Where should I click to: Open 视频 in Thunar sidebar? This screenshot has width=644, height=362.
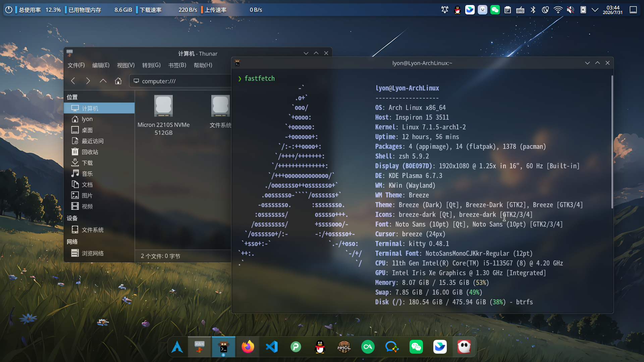point(99,206)
